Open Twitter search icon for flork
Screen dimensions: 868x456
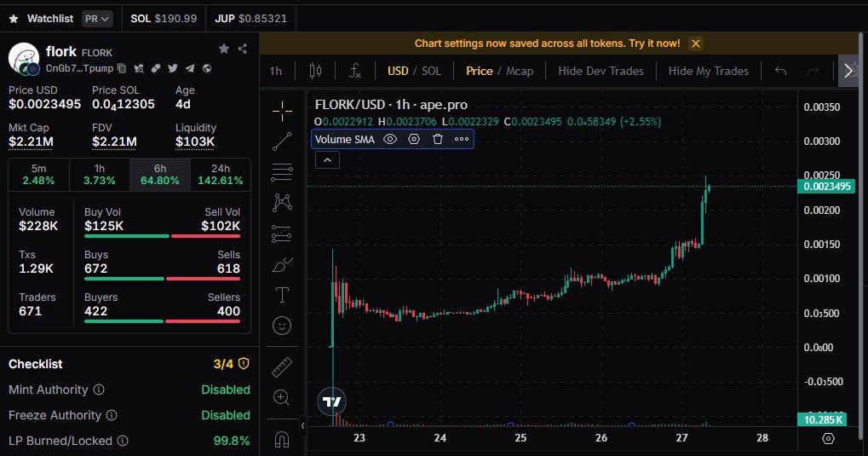139,68
